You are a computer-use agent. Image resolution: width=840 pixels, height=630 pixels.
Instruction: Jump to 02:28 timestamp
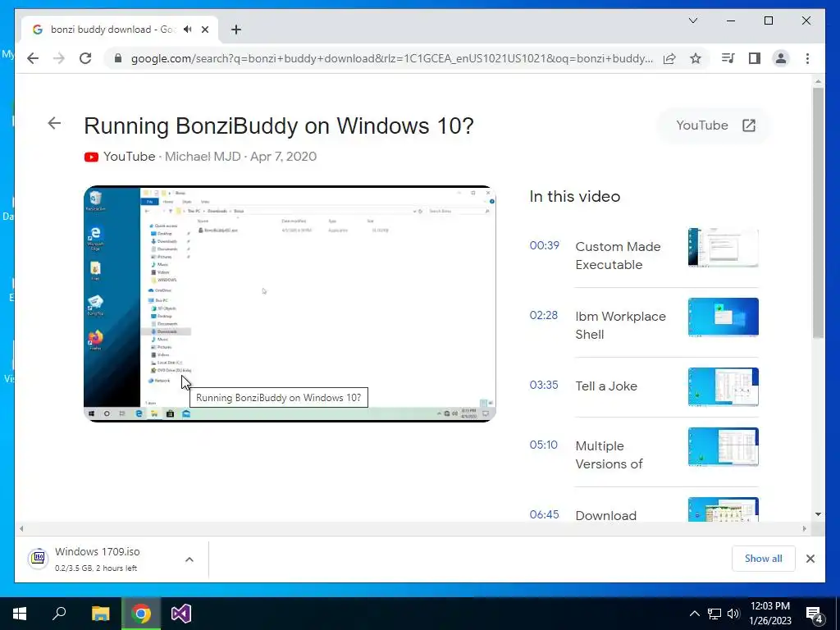pyautogui.click(x=544, y=315)
